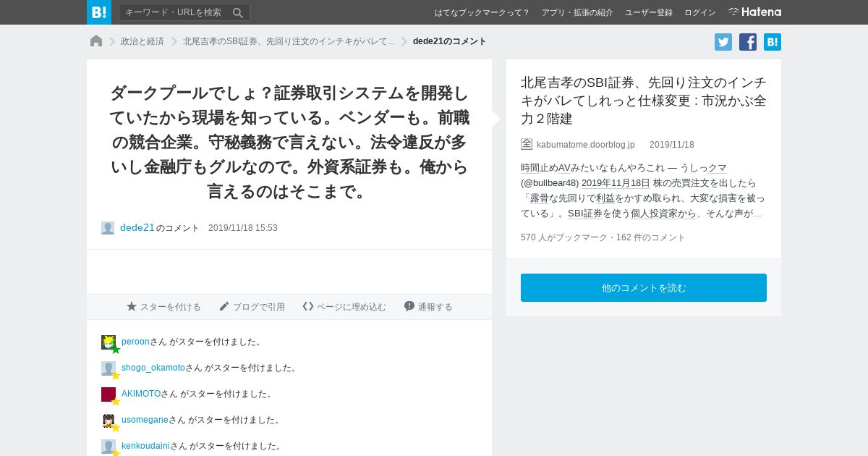Open the Hatena Bookmark B! logo home
This screenshot has width=868, height=456.
[99, 12]
